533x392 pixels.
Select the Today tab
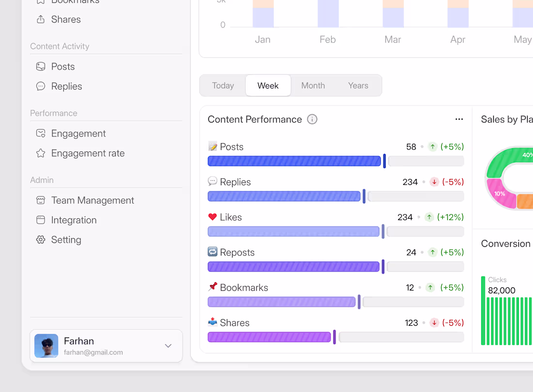[222, 85]
